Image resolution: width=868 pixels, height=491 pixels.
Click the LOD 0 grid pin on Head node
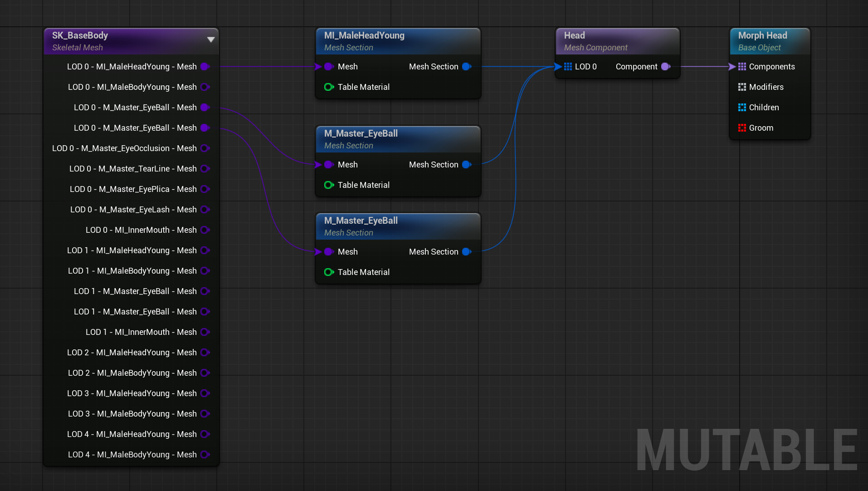568,67
